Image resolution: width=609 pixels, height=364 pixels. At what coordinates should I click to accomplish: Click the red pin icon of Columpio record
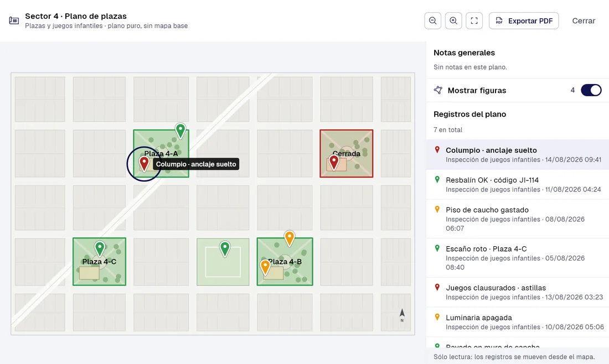pos(437,150)
